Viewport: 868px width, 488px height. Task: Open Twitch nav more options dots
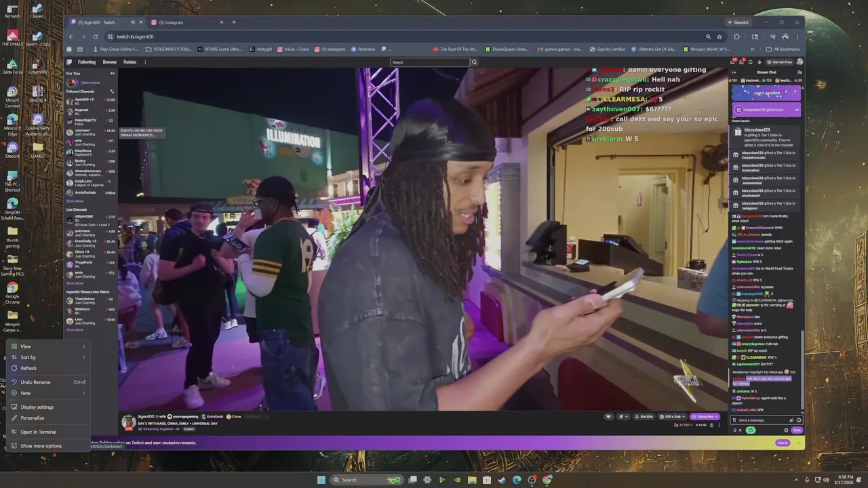point(144,62)
